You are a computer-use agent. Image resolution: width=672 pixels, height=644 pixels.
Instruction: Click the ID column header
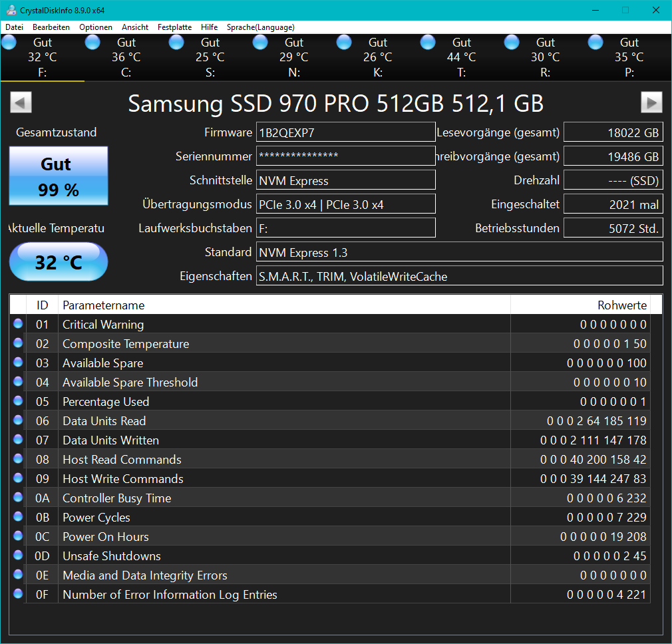click(x=42, y=305)
